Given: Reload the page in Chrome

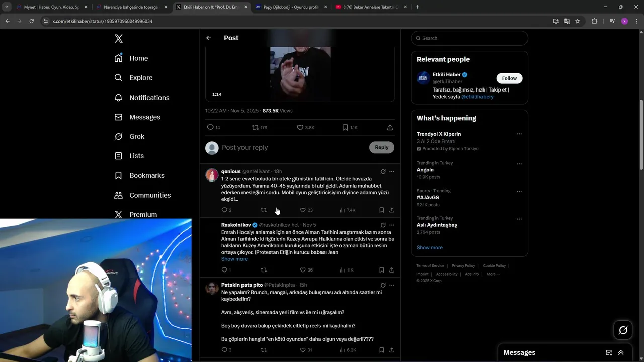Looking at the screenshot, I should 31,21.
